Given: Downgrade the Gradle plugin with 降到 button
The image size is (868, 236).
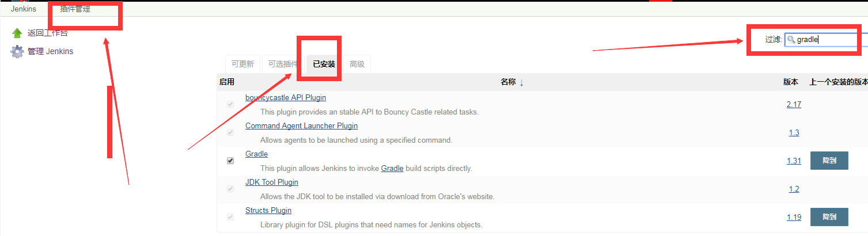Looking at the screenshot, I should pos(829,161).
